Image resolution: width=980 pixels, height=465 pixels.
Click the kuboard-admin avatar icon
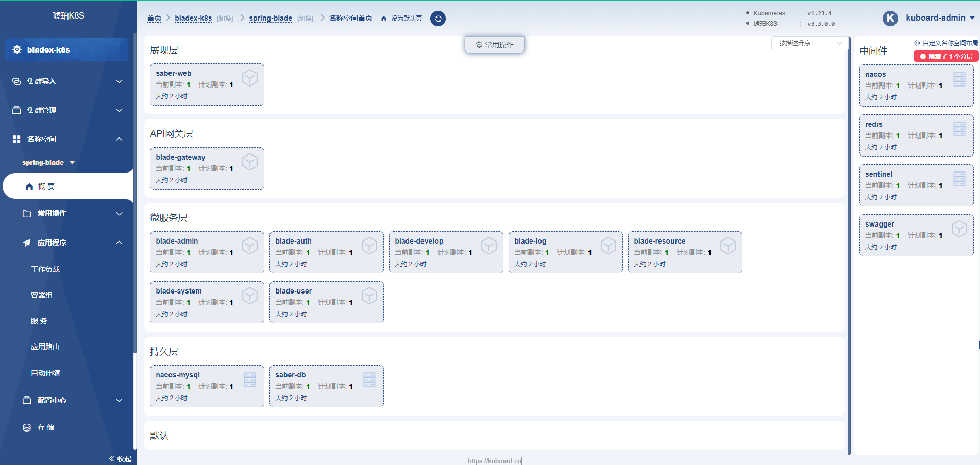coord(890,18)
